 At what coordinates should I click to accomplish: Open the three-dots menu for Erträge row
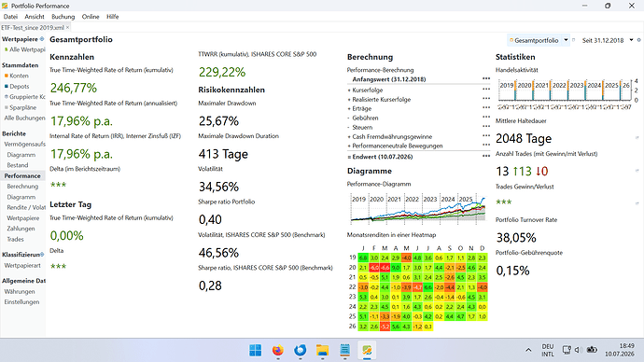[x=486, y=107]
